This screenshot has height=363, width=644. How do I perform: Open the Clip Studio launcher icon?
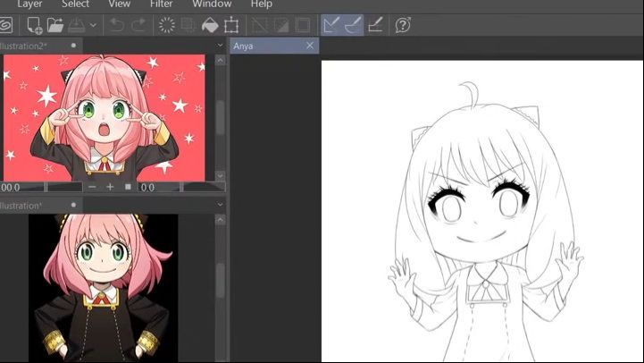coord(6,26)
